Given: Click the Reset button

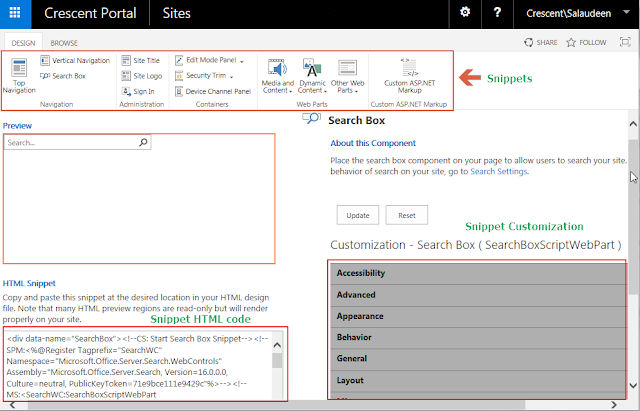Looking at the screenshot, I should [407, 215].
